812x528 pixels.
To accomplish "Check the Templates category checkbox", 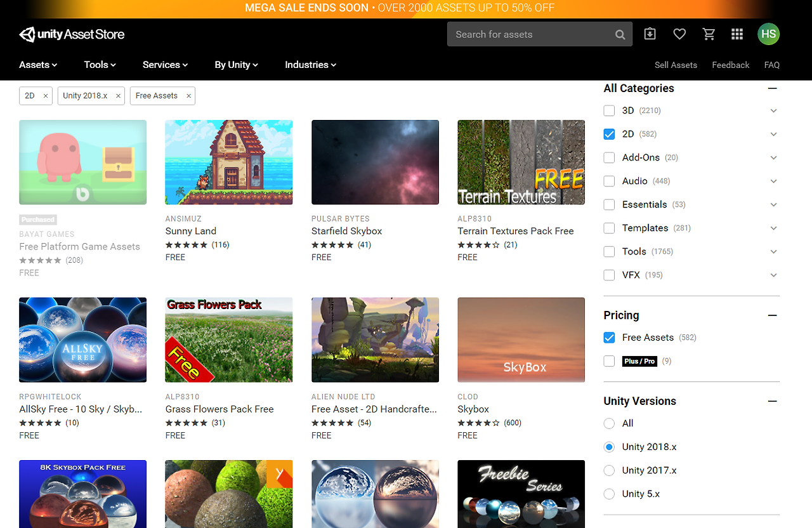I will [x=609, y=228].
